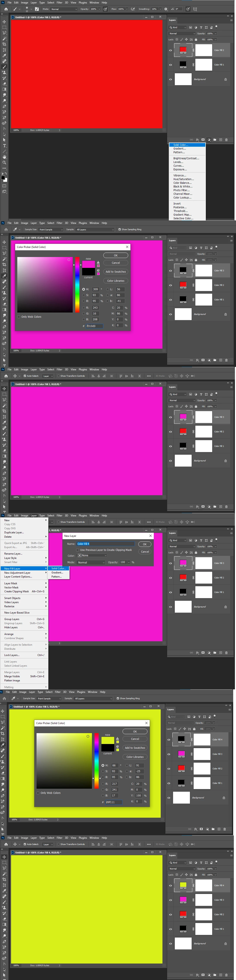The width and height of the screenshot is (236, 980).
Task: Click Cancel in the magenta color picker
Action: coord(116,262)
